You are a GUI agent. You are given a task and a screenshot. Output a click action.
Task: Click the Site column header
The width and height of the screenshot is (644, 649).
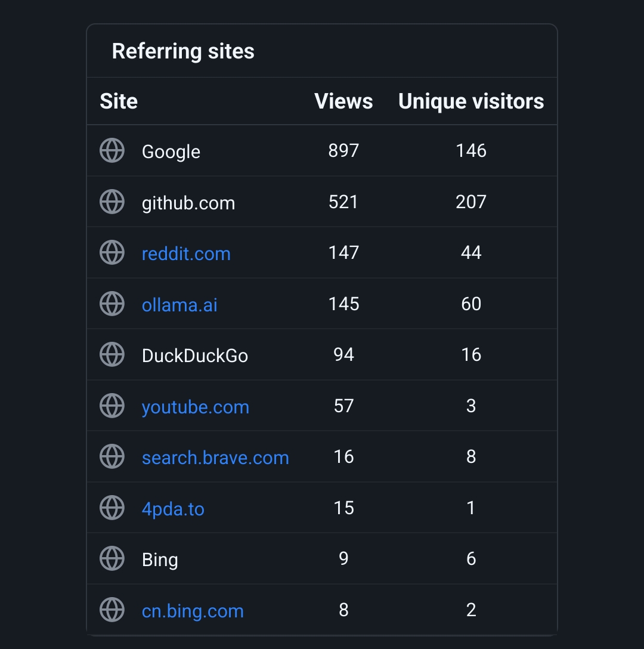point(119,101)
